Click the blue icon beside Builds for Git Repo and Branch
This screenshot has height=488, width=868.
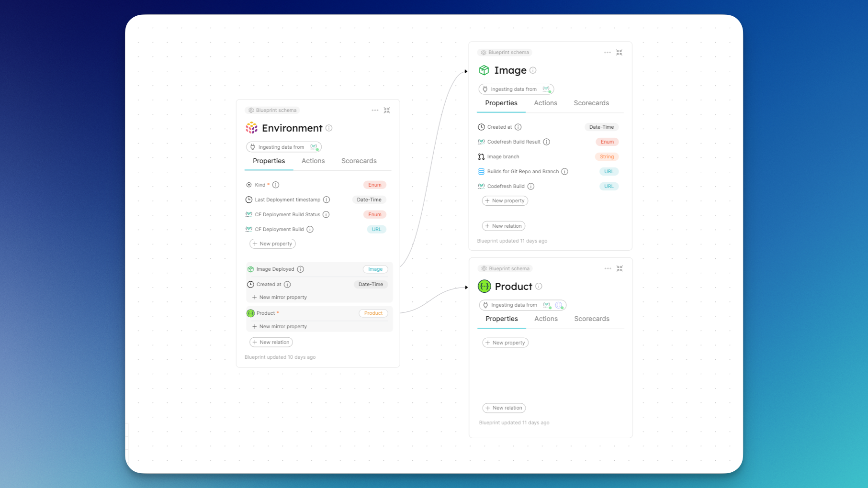[x=481, y=171]
